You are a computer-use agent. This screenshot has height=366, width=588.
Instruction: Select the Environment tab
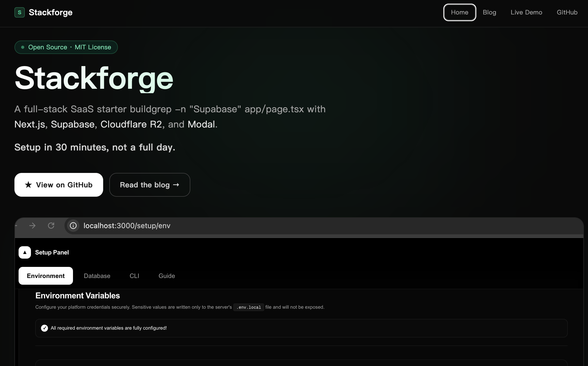pyautogui.click(x=46, y=276)
